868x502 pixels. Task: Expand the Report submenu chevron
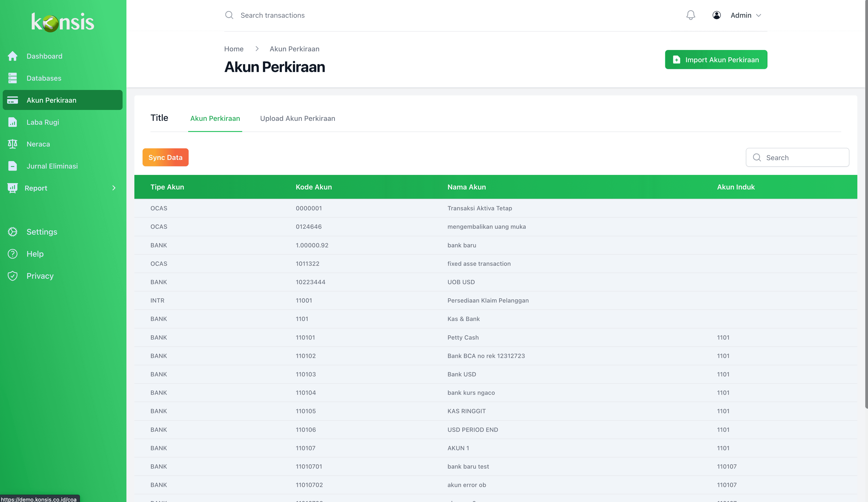pyautogui.click(x=114, y=188)
